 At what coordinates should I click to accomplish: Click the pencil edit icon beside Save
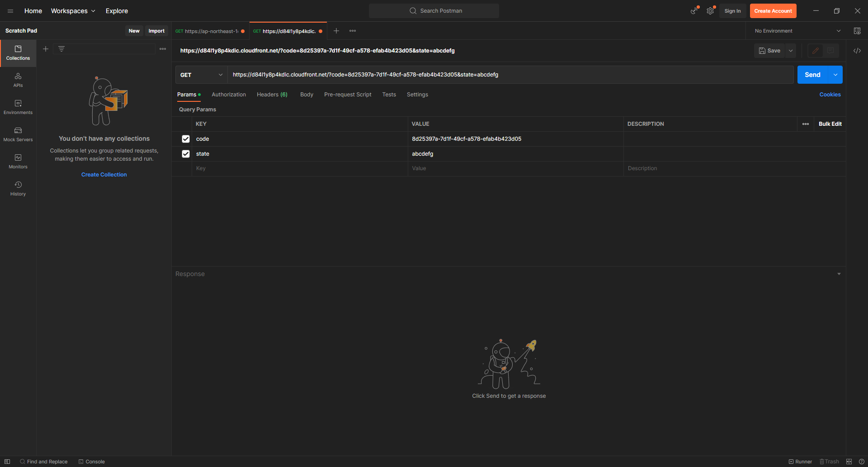coord(816,51)
